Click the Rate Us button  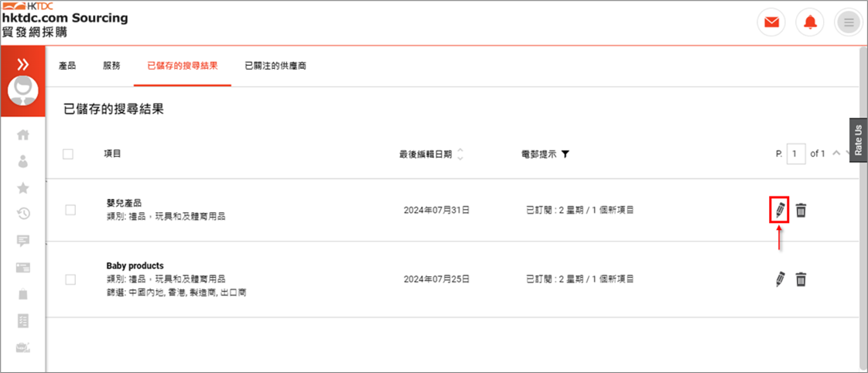pos(857,140)
